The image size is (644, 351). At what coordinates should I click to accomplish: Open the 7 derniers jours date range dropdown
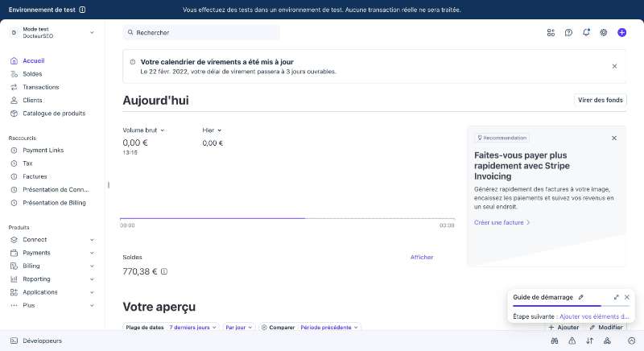click(192, 327)
